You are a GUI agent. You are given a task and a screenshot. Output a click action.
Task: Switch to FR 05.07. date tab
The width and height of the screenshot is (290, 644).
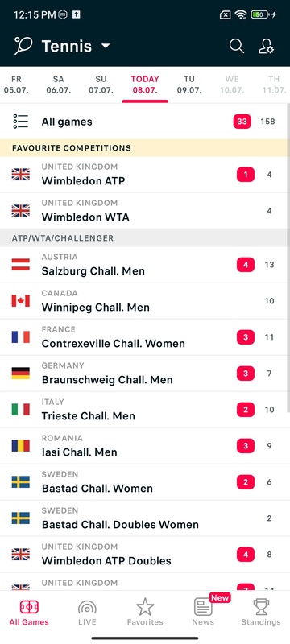pos(16,85)
